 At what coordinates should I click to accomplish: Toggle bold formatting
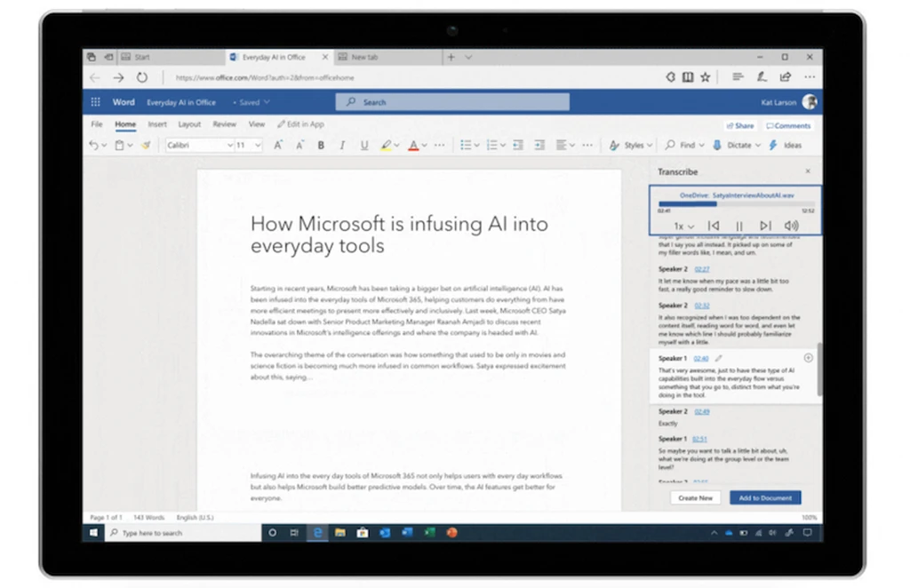pos(321,146)
